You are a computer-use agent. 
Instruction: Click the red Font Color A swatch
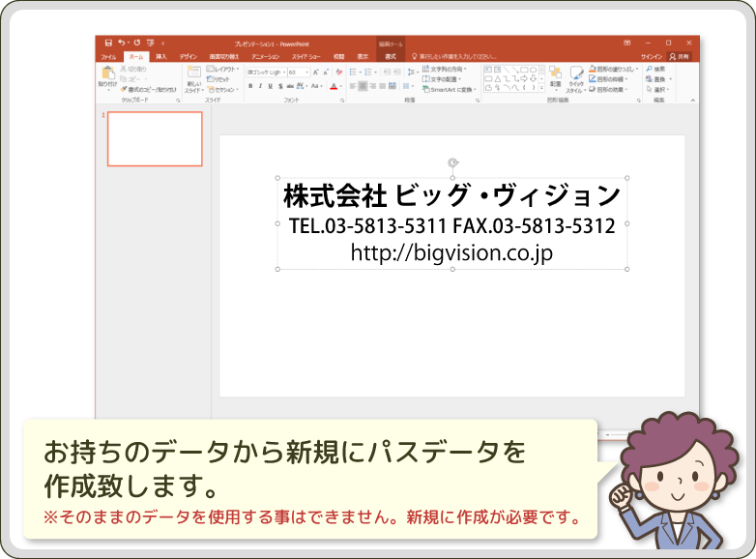click(x=334, y=86)
